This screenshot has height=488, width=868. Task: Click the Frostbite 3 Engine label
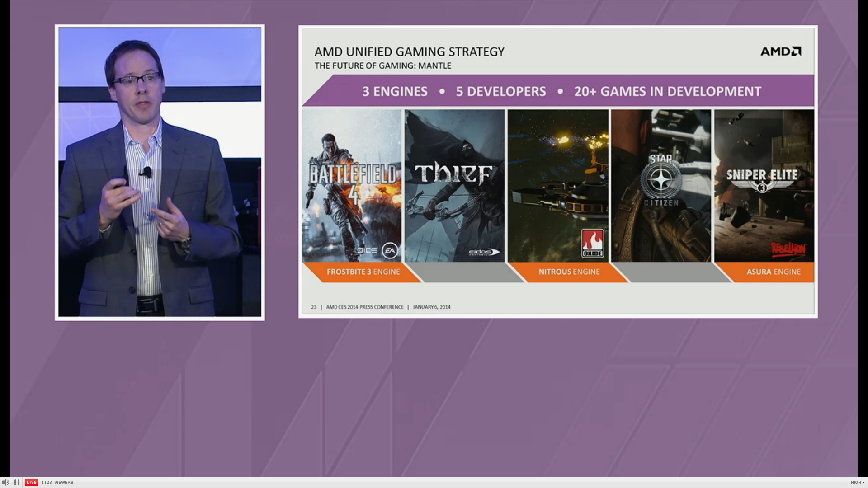point(363,272)
